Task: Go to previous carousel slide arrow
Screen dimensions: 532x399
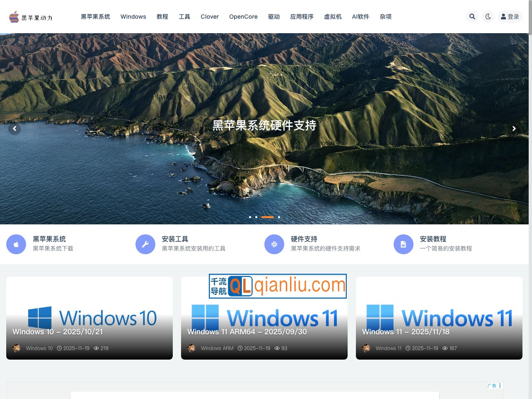Action: (15, 129)
